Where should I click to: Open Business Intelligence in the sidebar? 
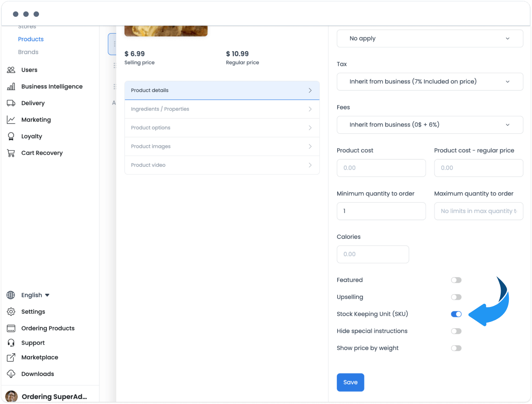click(52, 87)
